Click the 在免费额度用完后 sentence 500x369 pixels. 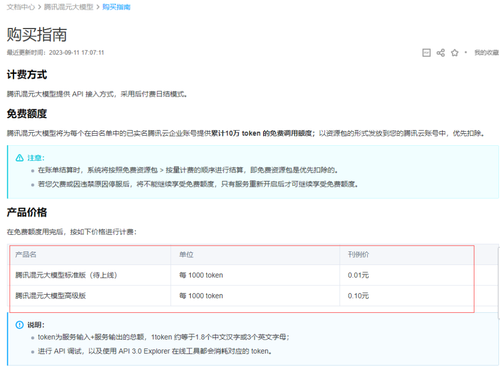(72, 232)
